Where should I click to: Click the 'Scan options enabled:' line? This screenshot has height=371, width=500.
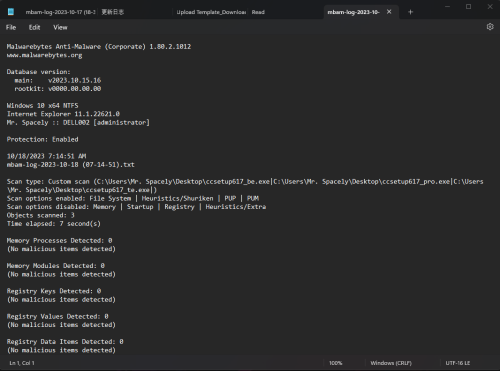pyautogui.click(x=133, y=198)
